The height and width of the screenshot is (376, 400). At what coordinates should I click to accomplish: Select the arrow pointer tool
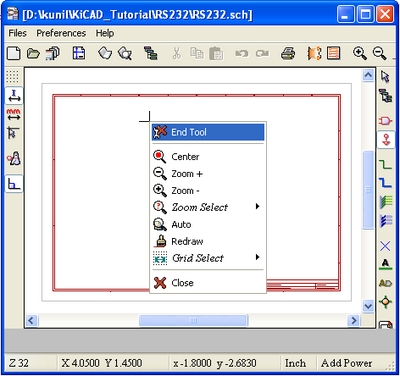pyautogui.click(x=385, y=76)
